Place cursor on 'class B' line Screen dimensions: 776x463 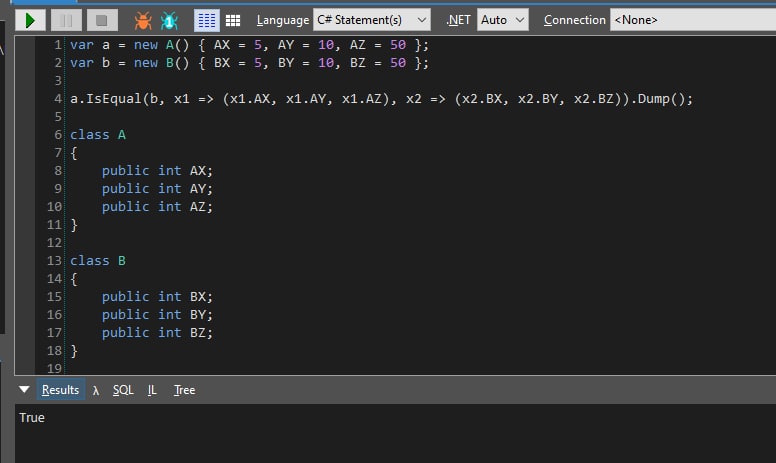point(98,261)
